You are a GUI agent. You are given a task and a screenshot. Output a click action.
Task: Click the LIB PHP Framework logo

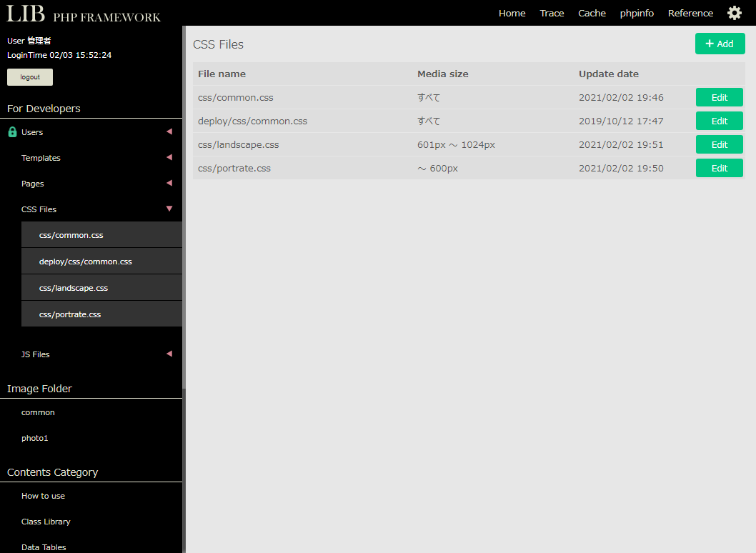coord(84,14)
